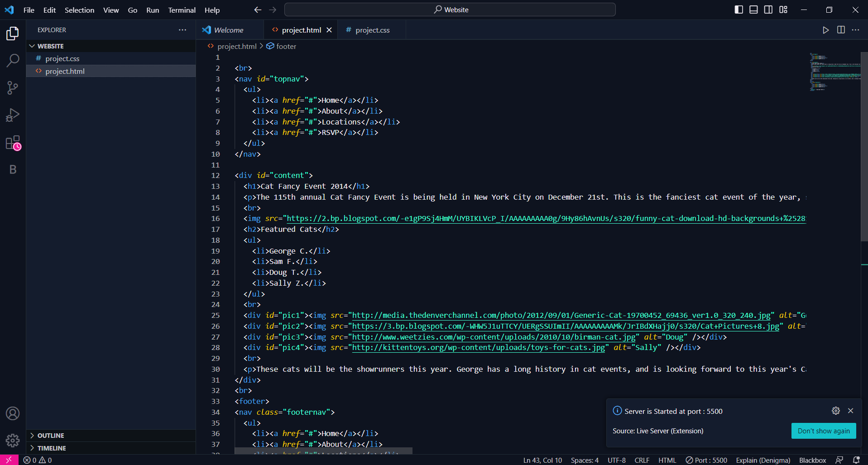This screenshot has width=868, height=465.
Task: Open the Terminal menu
Action: pyautogui.click(x=182, y=10)
